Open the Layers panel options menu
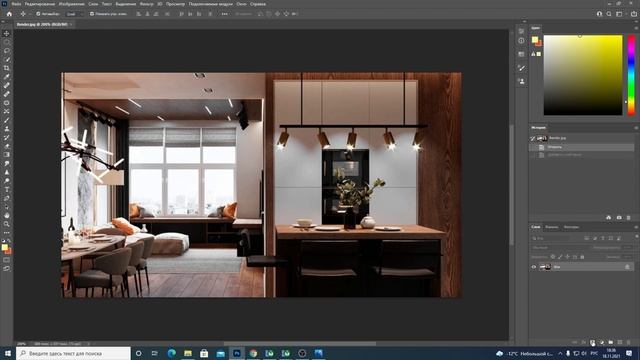640x360 pixels. (636, 227)
